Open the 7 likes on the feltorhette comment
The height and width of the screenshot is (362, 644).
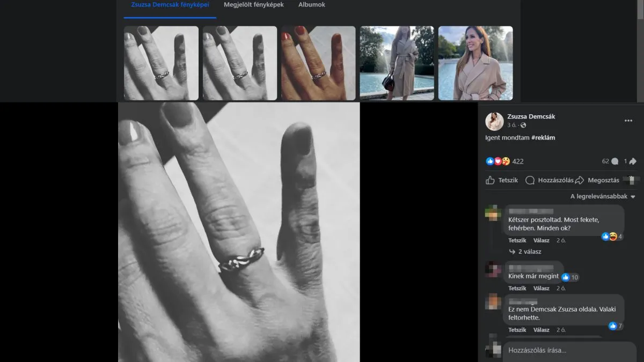point(616,326)
